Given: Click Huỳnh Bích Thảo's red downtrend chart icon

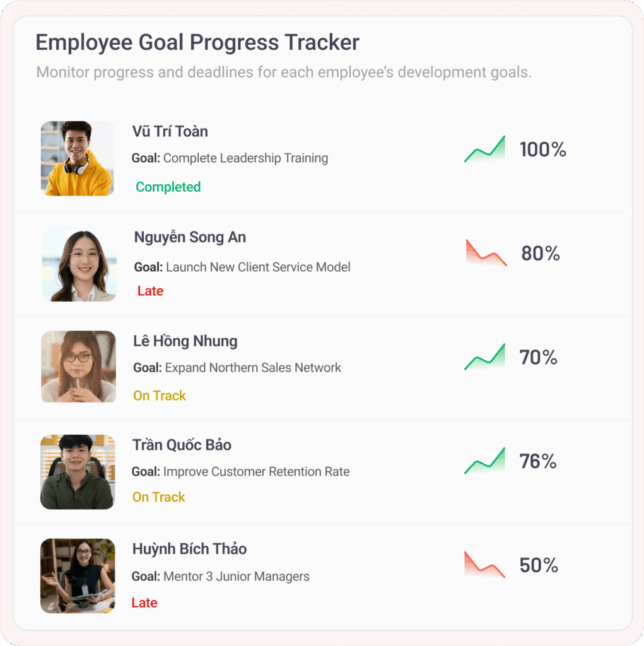Looking at the screenshot, I should point(485,565).
